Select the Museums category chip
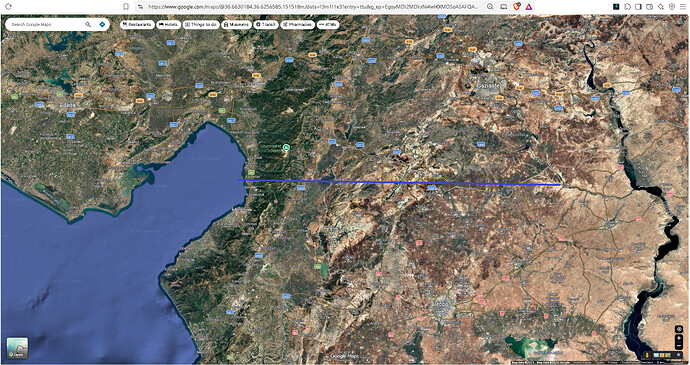Image resolution: width=690 pixels, height=365 pixels. pos(236,25)
